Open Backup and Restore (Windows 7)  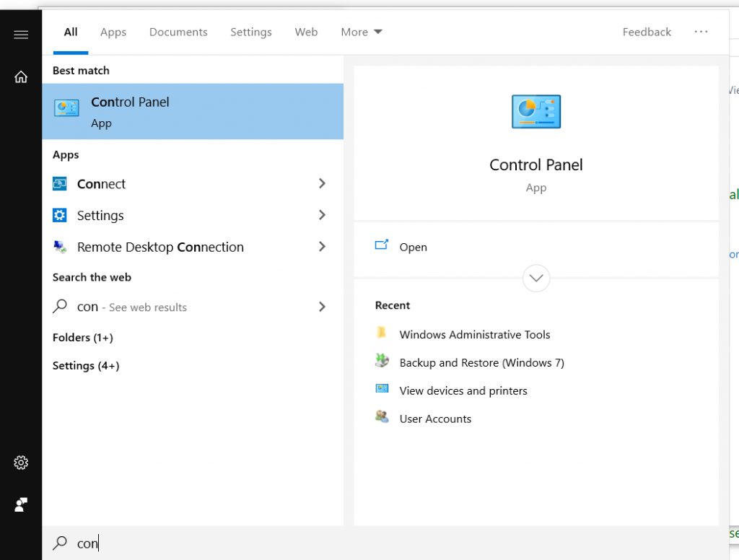click(481, 362)
